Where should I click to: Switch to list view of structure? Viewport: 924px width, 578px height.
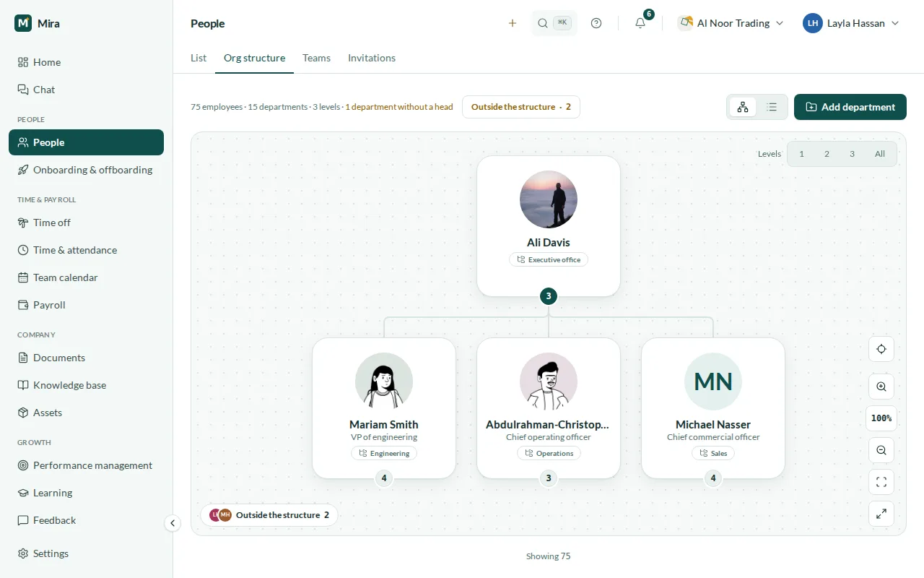point(772,107)
